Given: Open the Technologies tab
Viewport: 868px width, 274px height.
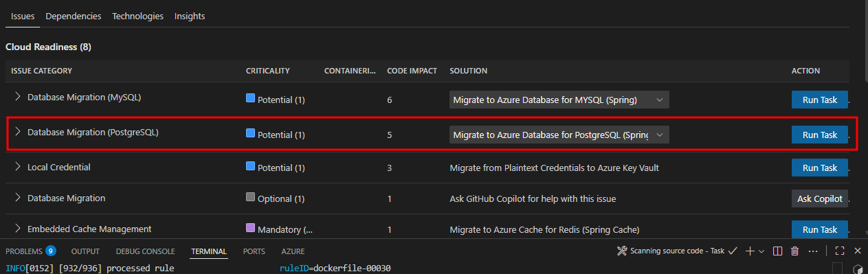Looking at the screenshot, I should pos(138,16).
